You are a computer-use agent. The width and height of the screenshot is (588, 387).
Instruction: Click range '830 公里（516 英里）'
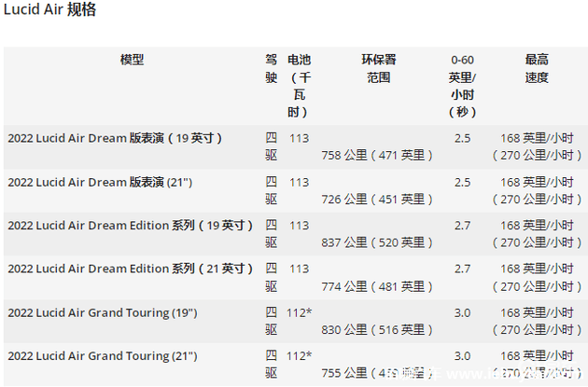(377, 330)
